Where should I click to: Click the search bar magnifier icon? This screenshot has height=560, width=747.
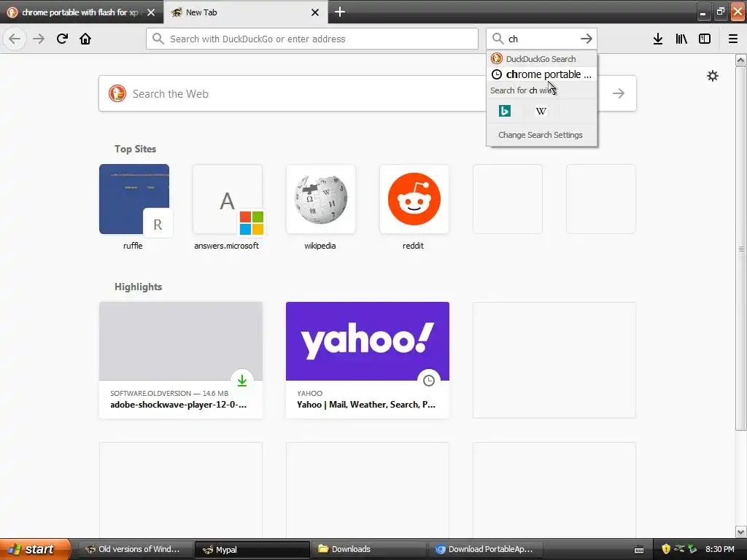tap(498, 39)
